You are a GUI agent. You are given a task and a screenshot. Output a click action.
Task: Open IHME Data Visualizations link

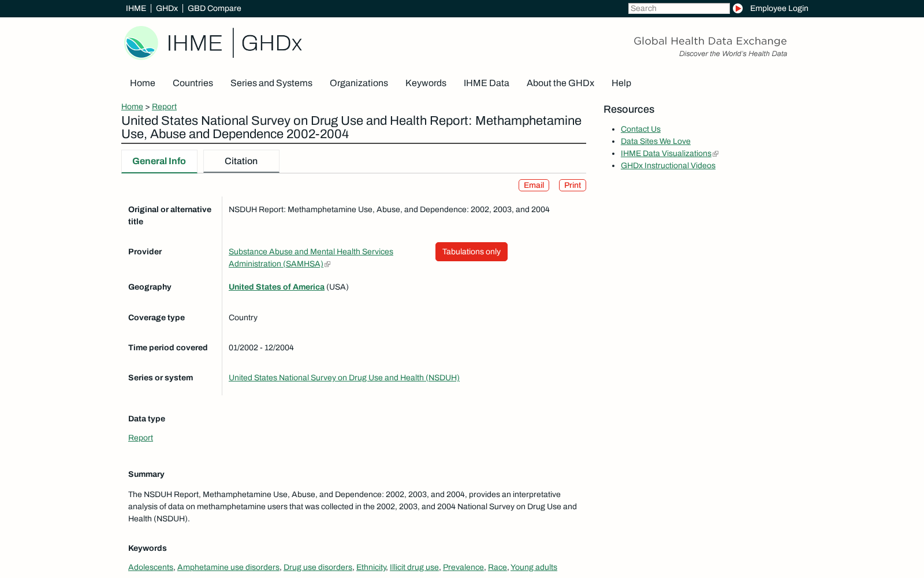(x=666, y=154)
